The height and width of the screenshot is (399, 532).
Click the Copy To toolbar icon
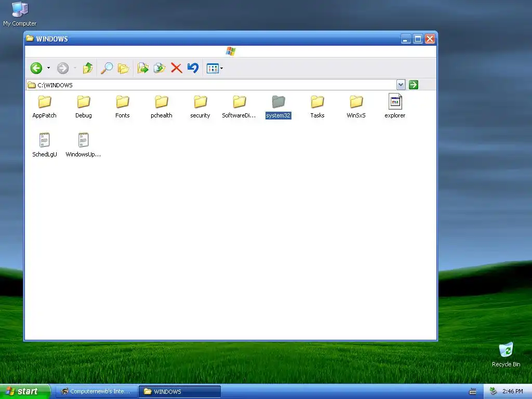(x=159, y=68)
